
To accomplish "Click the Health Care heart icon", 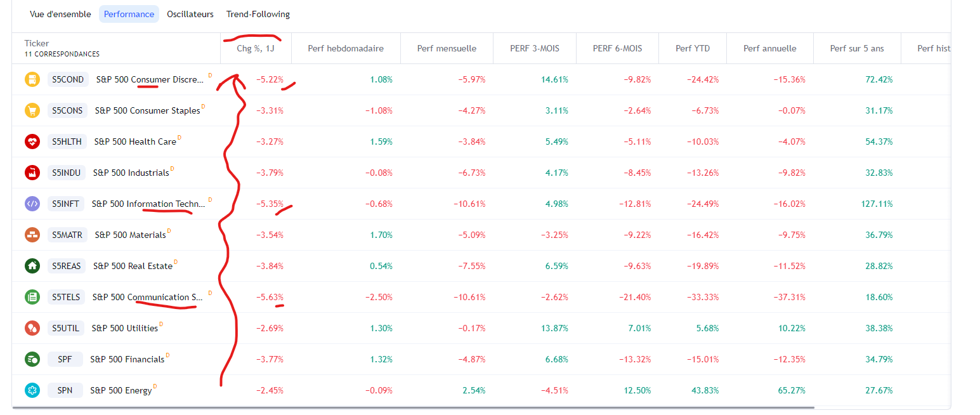I will coord(32,142).
